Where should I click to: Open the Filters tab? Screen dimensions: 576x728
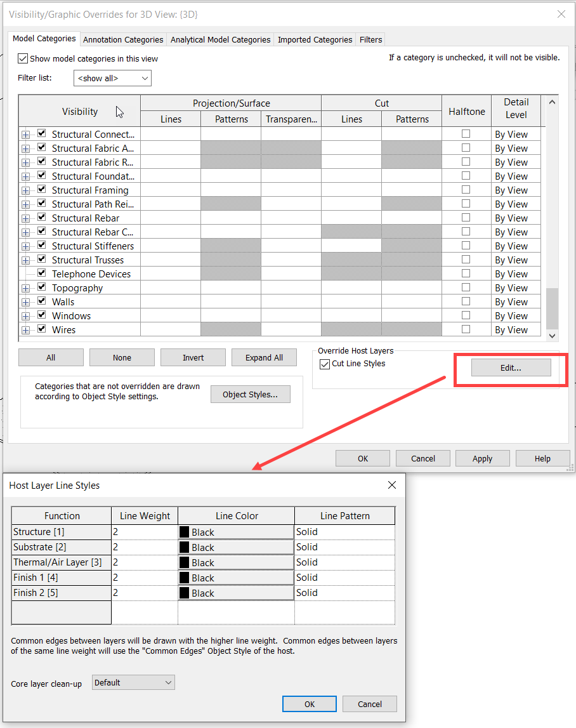click(x=370, y=39)
